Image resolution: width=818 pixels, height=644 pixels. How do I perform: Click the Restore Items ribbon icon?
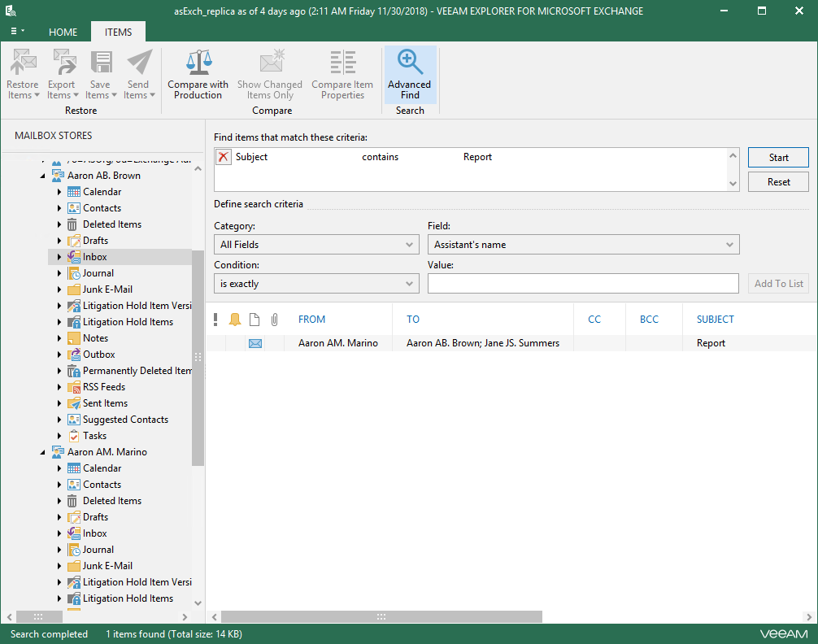pyautogui.click(x=23, y=62)
